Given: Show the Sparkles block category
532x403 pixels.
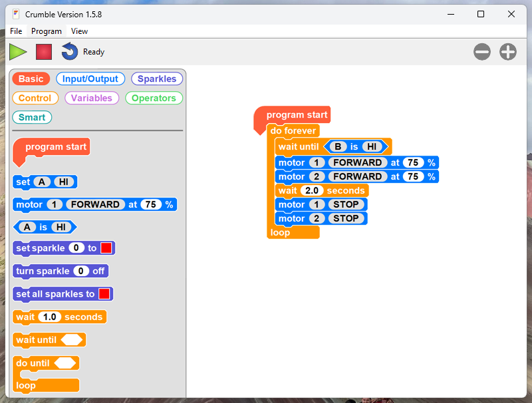Looking at the screenshot, I should 157,78.
